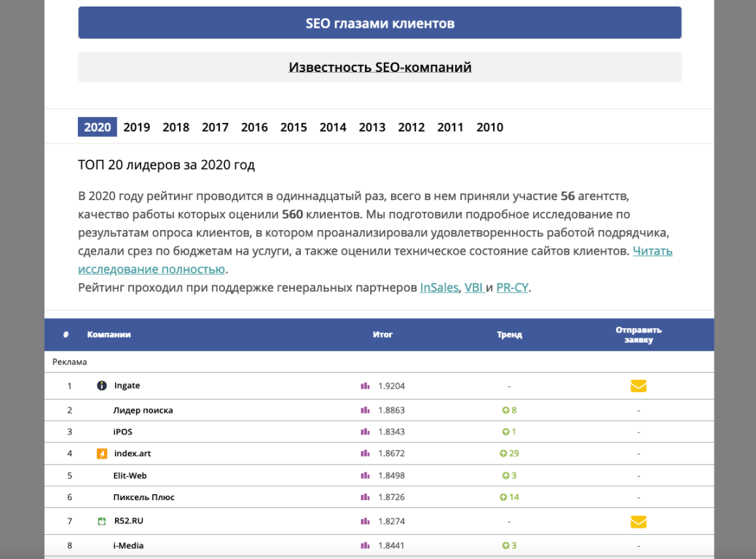Switch to the 2014 year tab
This screenshot has height=559, width=756.
[x=333, y=127]
